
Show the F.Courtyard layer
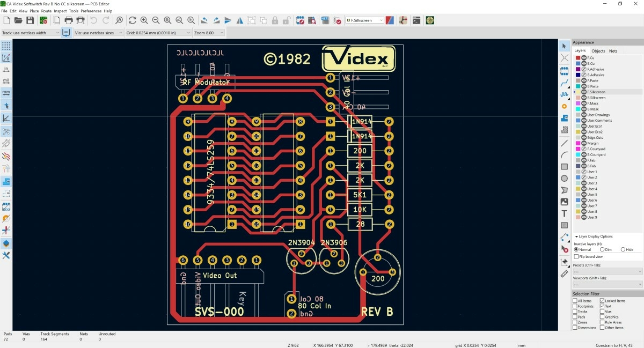pos(584,149)
